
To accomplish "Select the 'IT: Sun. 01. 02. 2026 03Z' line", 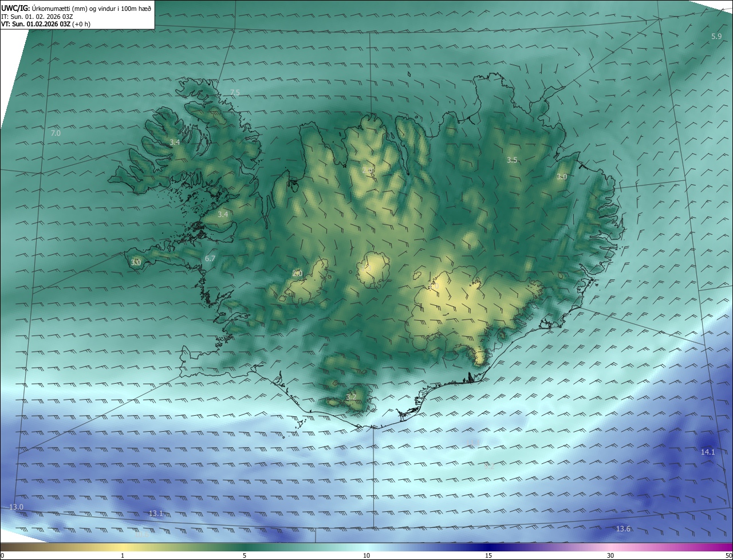I will (x=37, y=17).
